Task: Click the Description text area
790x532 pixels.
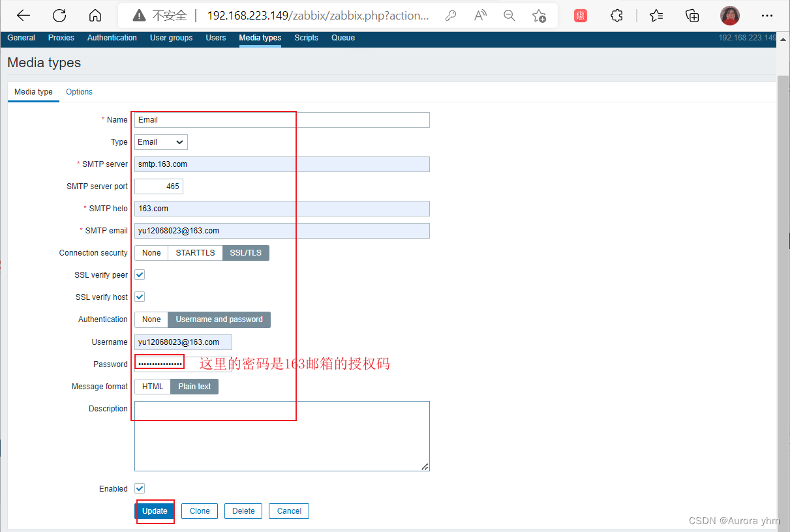Action: coord(282,436)
